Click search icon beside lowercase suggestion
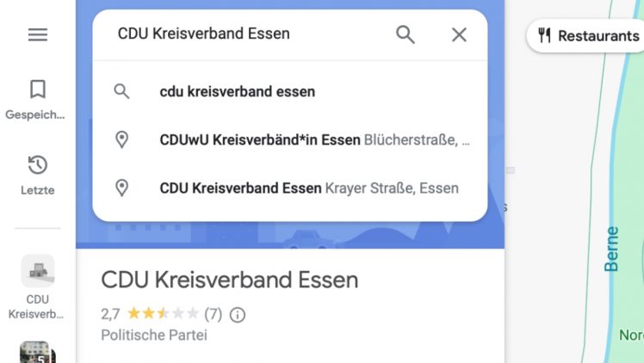Screen dimensions: 644x363 (122, 91)
